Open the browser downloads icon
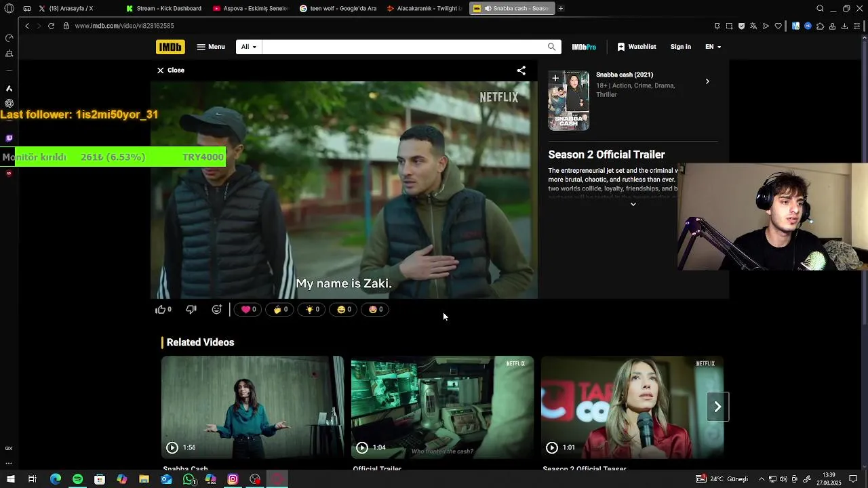The width and height of the screenshot is (868, 488). [x=844, y=26]
